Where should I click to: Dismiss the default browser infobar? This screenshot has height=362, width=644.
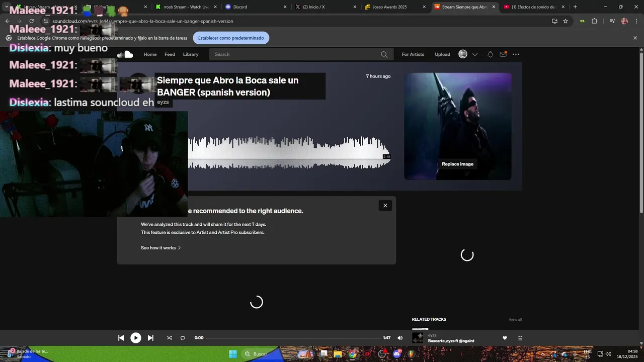635,38
